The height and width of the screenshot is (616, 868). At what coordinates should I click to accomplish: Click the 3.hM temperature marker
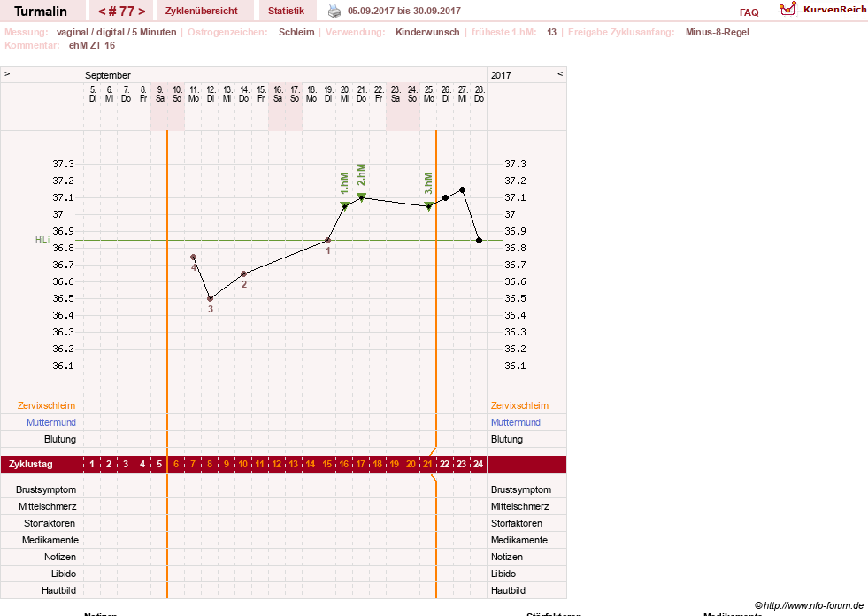[x=428, y=206]
